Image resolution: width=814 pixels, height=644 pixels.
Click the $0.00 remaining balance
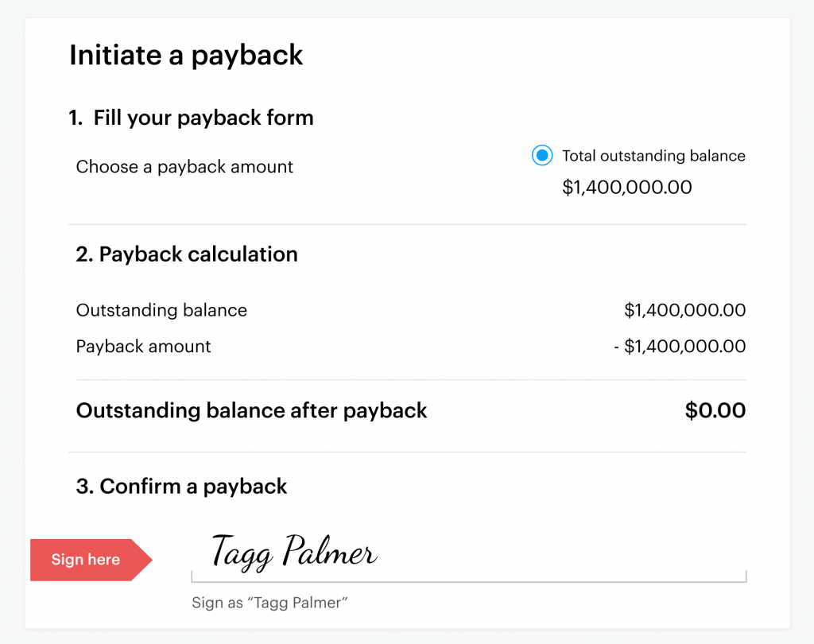[715, 411]
